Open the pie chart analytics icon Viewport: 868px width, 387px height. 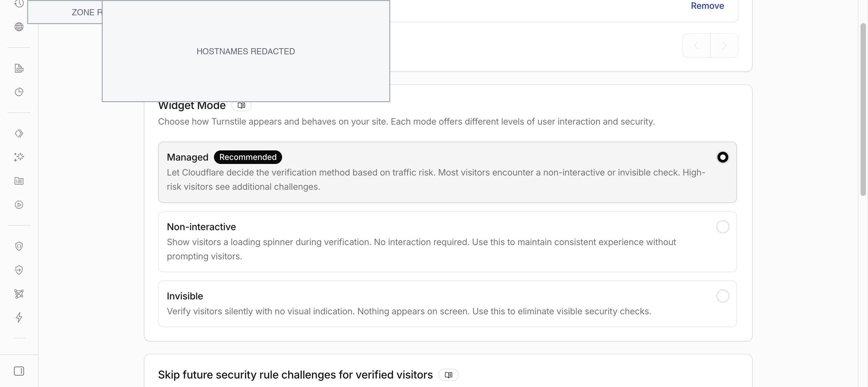19,92
